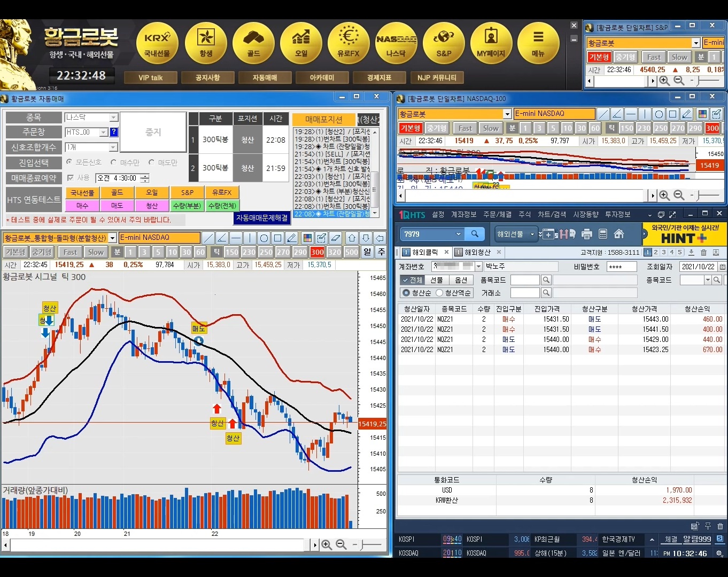Select rectangle drawing tool in main chart toolbar
Viewport: 728px width, 577px height.
coord(277,238)
